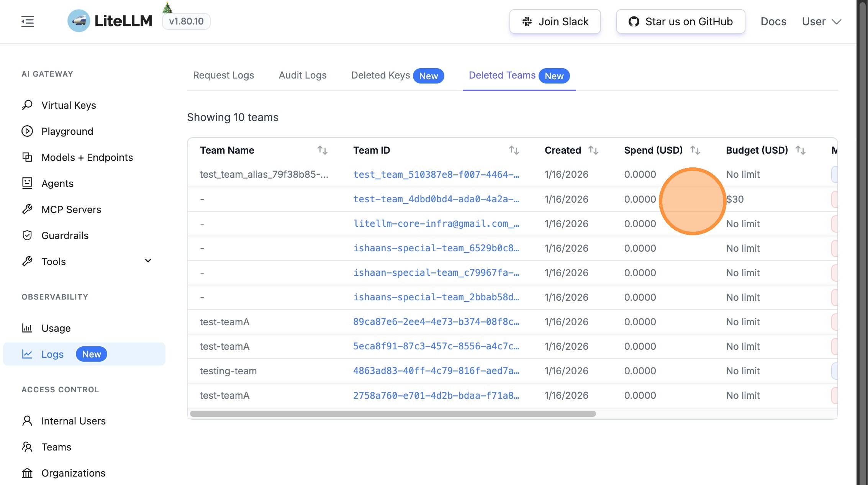Viewport: 868px width, 485px height.
Task: Click the Join Slack button
Action: pos(555,21)
